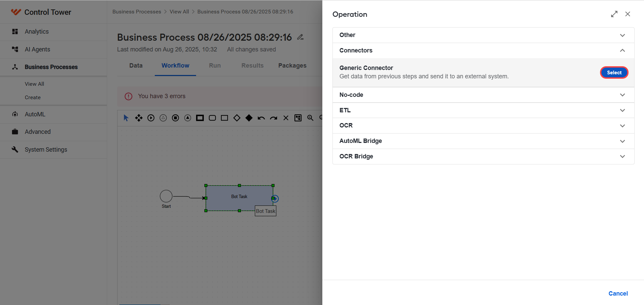
Task: Expand the Other operation category
Action: point(483,35)
